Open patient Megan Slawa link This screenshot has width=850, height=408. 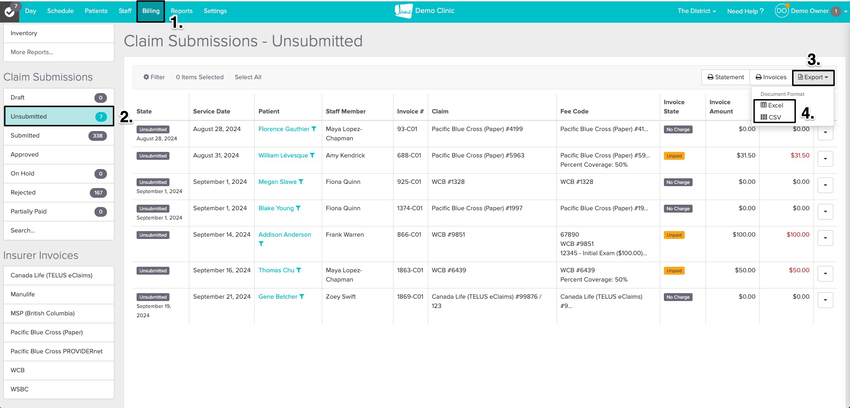click(278, 182)
